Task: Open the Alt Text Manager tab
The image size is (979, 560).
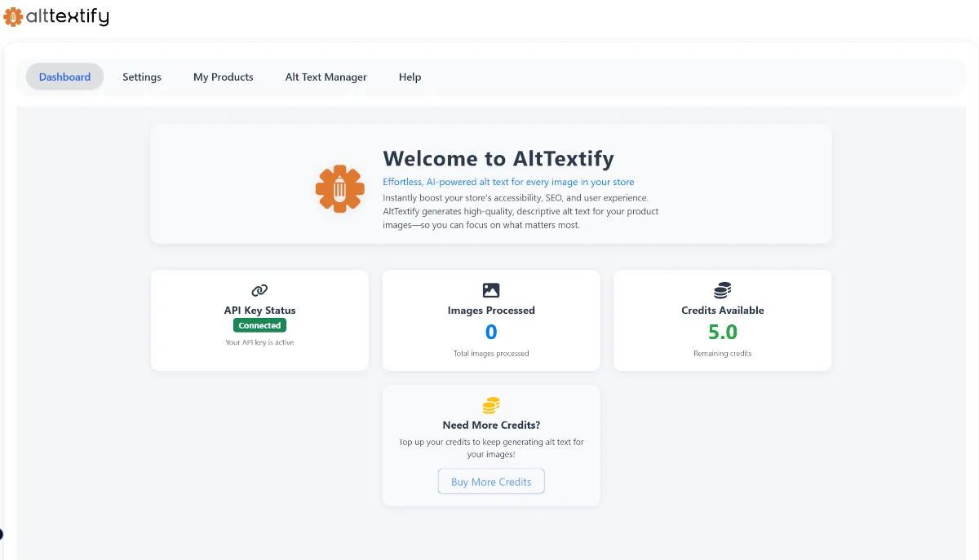Action: (326, 77)
